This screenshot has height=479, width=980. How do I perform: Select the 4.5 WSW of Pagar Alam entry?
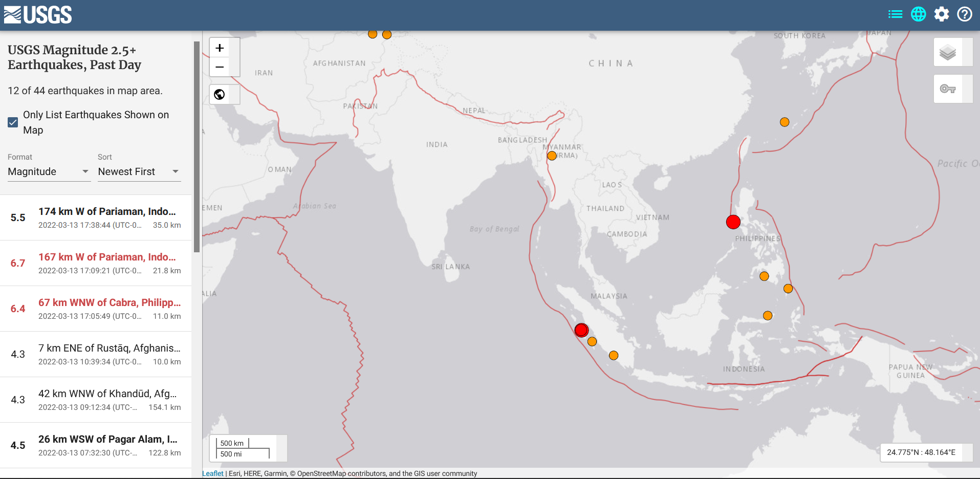click(x=96, y=445)
